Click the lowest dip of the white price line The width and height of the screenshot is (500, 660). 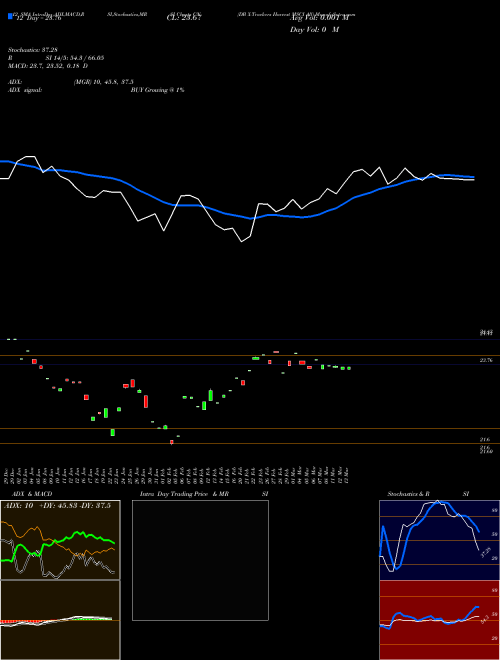coord(241,242)
